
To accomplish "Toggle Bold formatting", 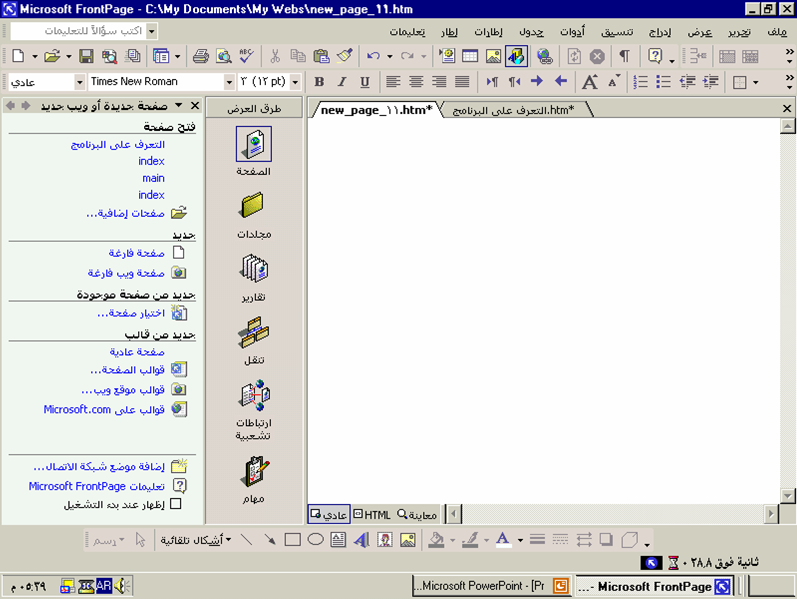I will [x=319, y=82].
